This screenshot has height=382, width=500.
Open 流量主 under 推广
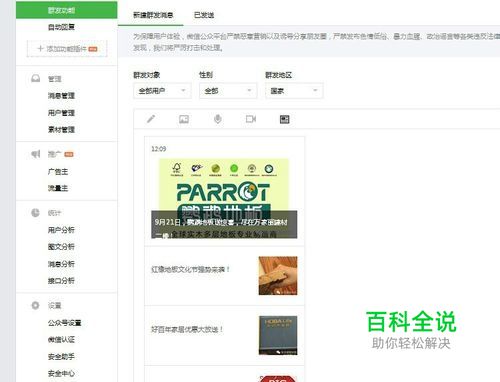pyautogui.click(x=58, y=188)
